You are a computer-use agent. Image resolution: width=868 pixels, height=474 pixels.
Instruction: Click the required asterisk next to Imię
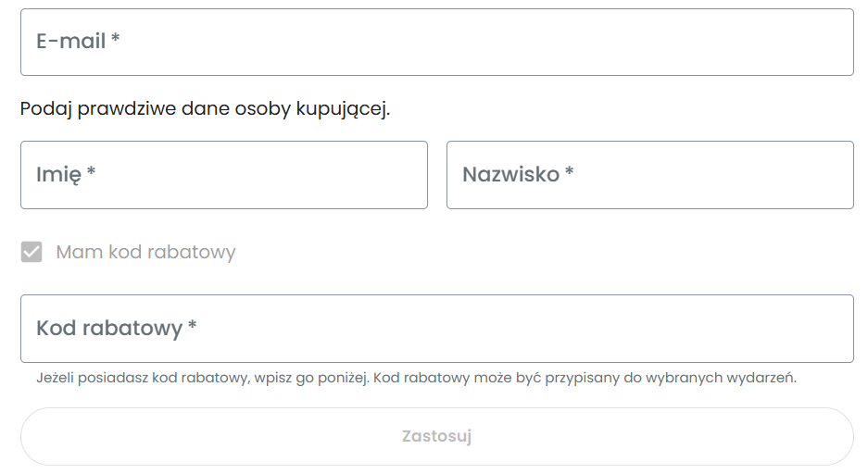pyautogui.click(x=92, y=172)
